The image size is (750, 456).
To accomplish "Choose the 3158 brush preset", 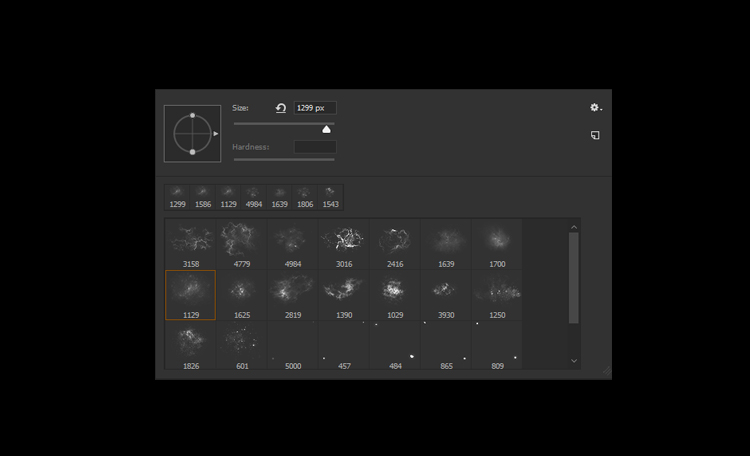I will (191, 244).
